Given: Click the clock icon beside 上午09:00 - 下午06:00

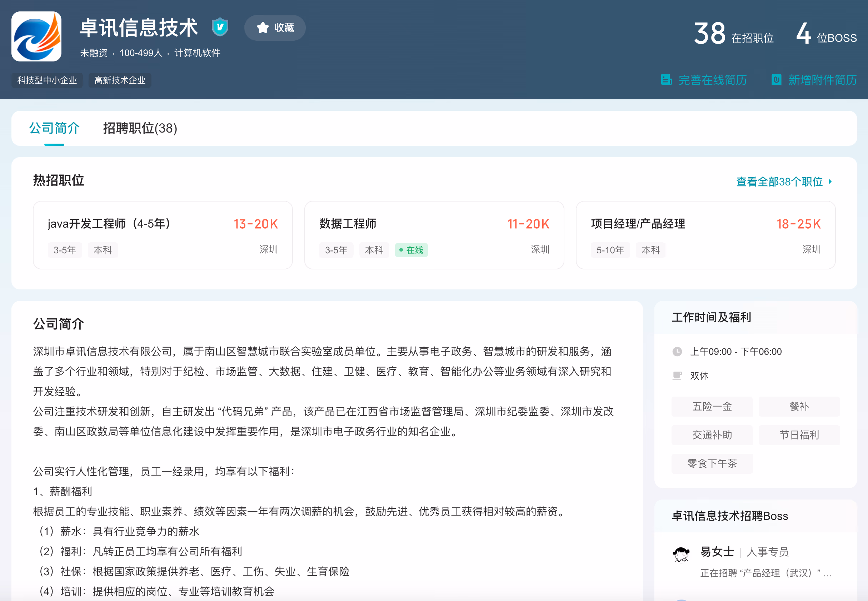Looking at the screenshot, I should (x=677, y=351).
